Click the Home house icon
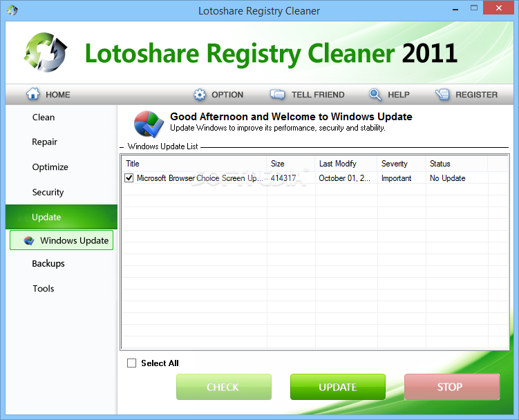Image resolution: width=519 pixels, height=420 pixels. [32, 94]
